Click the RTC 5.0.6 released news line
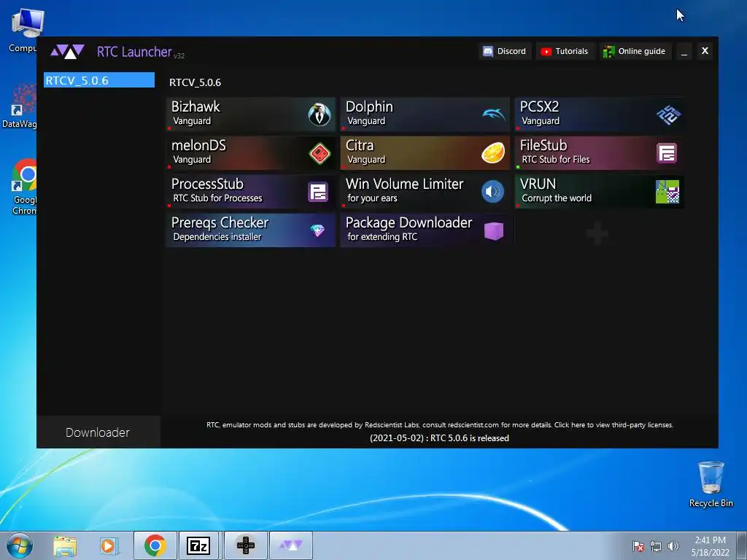The image size is (747, 560). pos(439,438)
